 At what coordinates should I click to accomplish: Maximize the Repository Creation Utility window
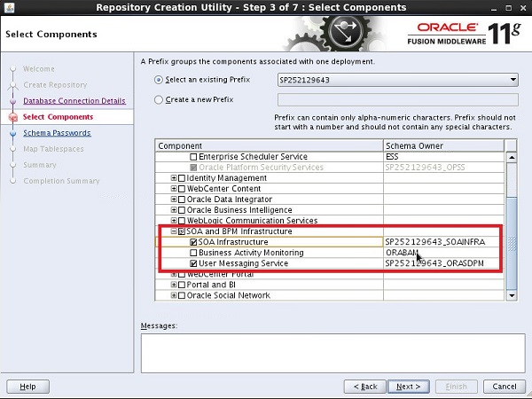pos(508,8)
